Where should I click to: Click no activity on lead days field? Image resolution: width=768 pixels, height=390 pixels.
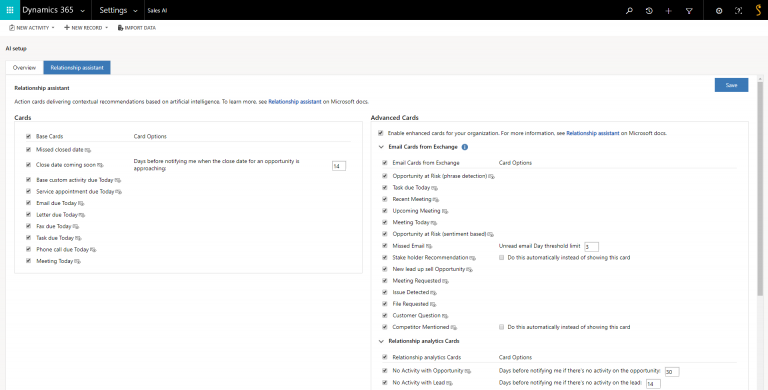[653, 384]
